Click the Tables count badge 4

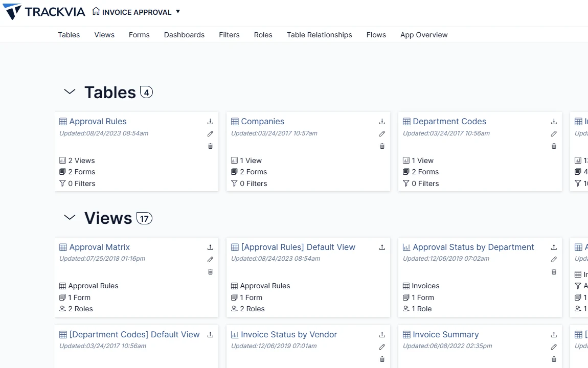[x=146, y=92]
